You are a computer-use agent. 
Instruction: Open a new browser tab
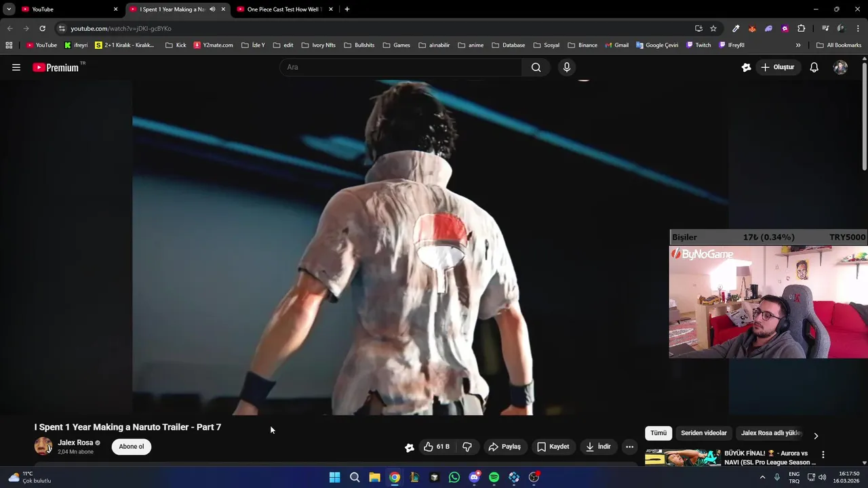(x=347, y=9)
